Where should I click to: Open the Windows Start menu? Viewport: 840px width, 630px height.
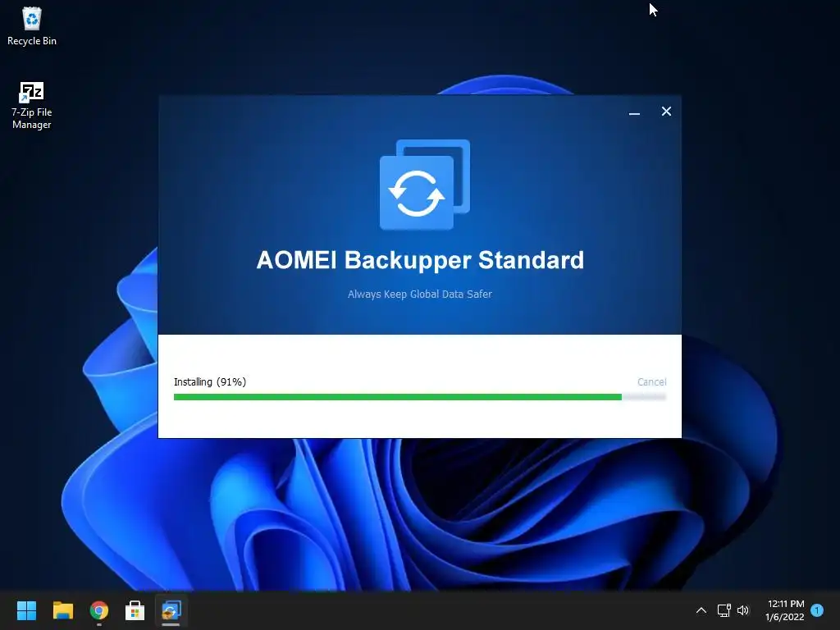pos(26,610)
